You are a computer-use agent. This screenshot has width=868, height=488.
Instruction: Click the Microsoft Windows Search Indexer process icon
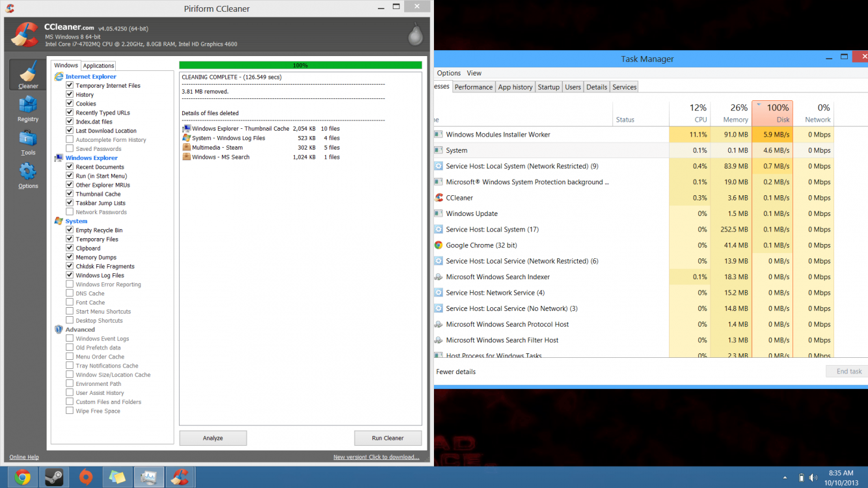coord(439,277)
